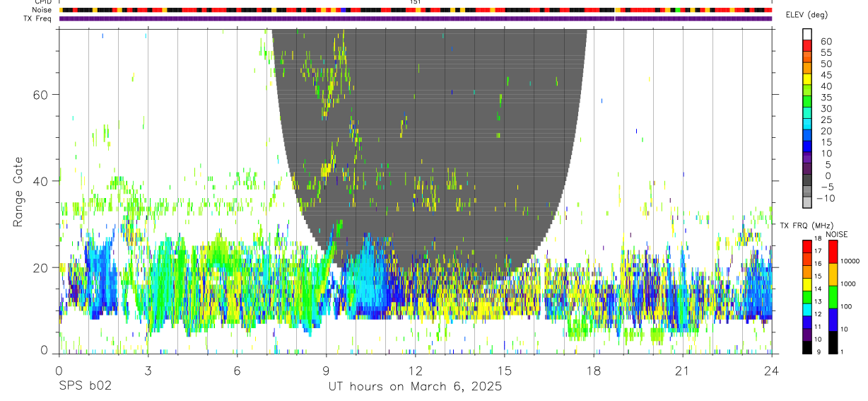Click the 6 tick label on the time axis

[237, 371]
